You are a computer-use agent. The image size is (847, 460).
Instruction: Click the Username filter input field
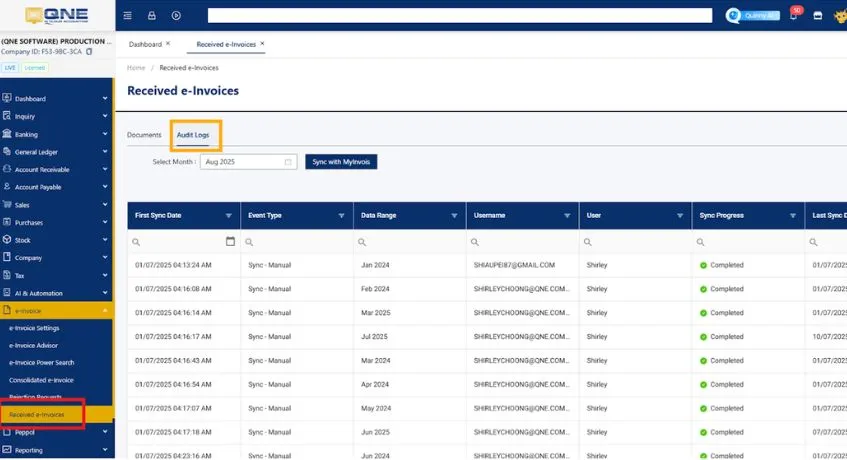522,242
